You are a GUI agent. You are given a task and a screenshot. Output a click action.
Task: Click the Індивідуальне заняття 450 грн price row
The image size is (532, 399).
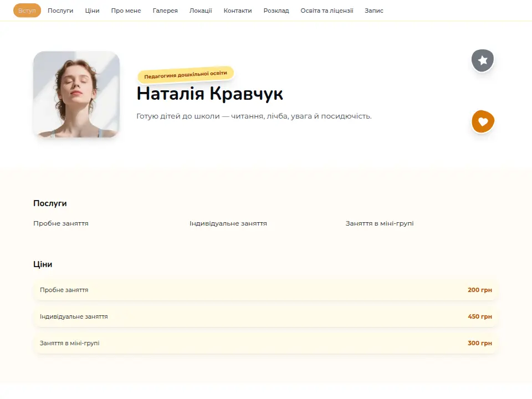[x=265, y=316]
